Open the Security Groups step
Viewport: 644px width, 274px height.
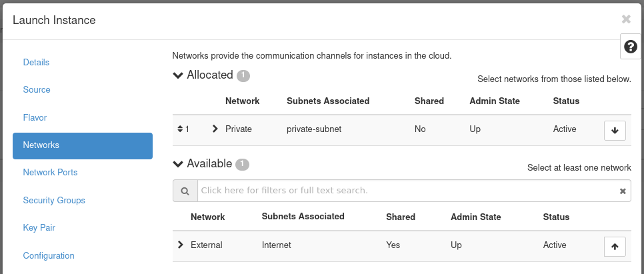click(x=54, y=200)
